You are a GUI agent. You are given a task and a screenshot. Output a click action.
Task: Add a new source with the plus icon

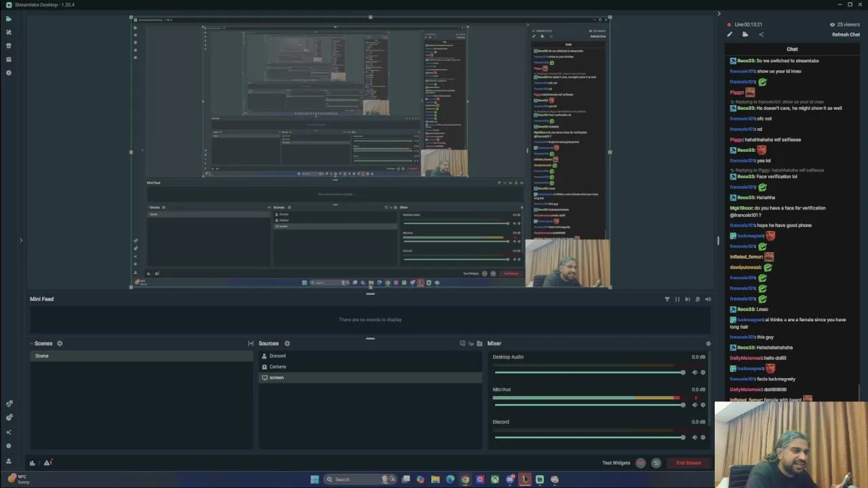click(287, 344)
